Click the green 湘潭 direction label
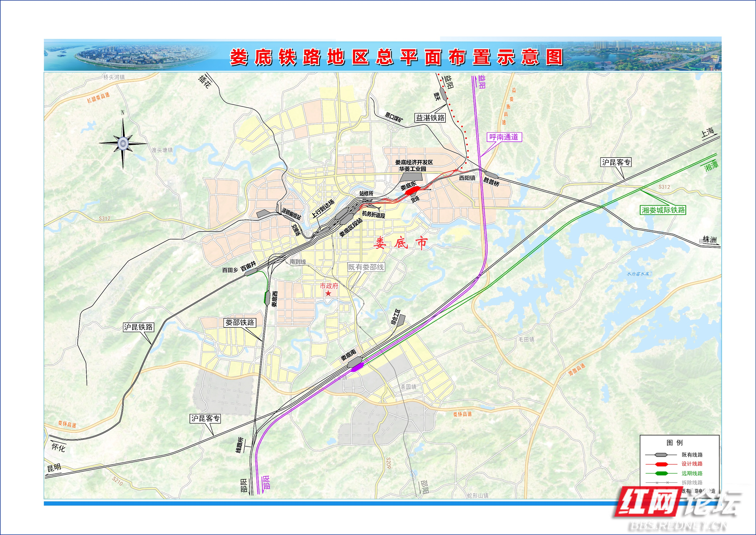Screen dimensions: 756x535 (x=711, y=166)
